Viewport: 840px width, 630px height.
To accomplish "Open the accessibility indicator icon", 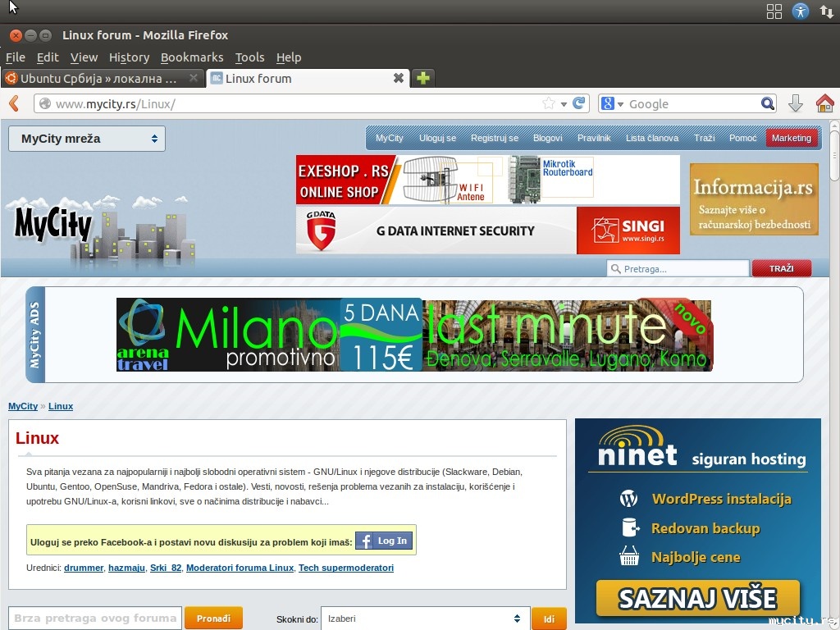I will [801, 11].
